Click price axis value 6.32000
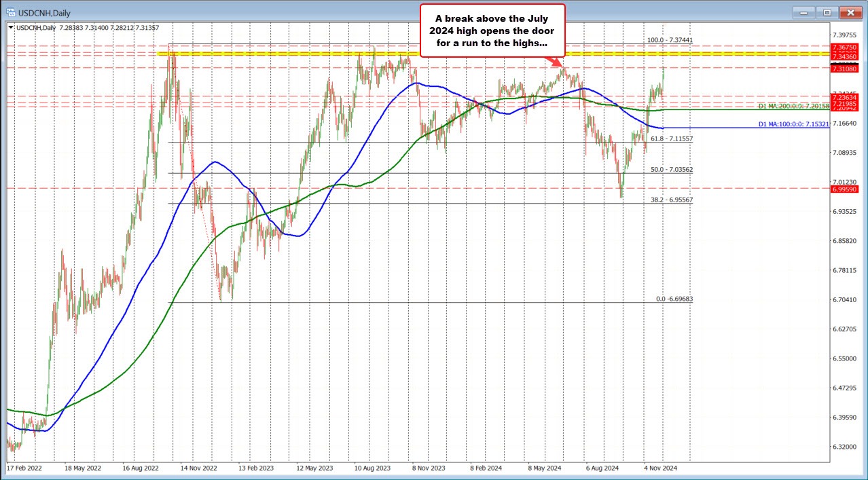The height and width of the screenshot is (480, 868). (x=845, y=447)
